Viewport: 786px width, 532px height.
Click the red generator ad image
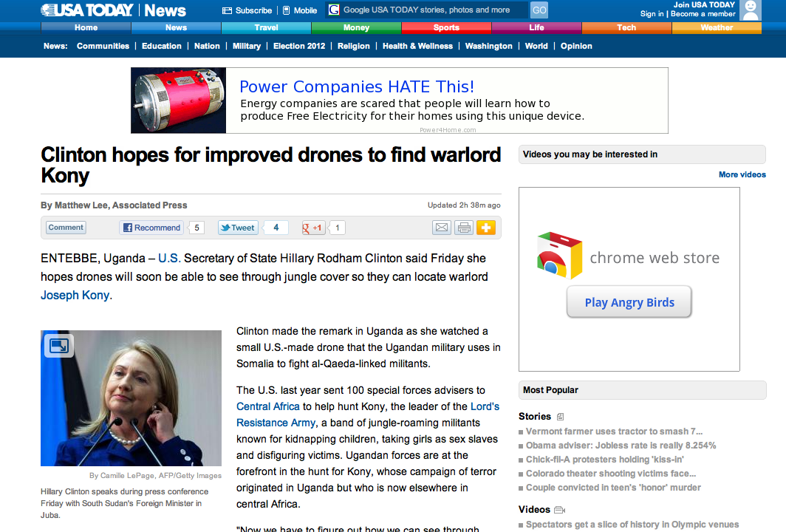pyautogui.click(x=179, y=100)
